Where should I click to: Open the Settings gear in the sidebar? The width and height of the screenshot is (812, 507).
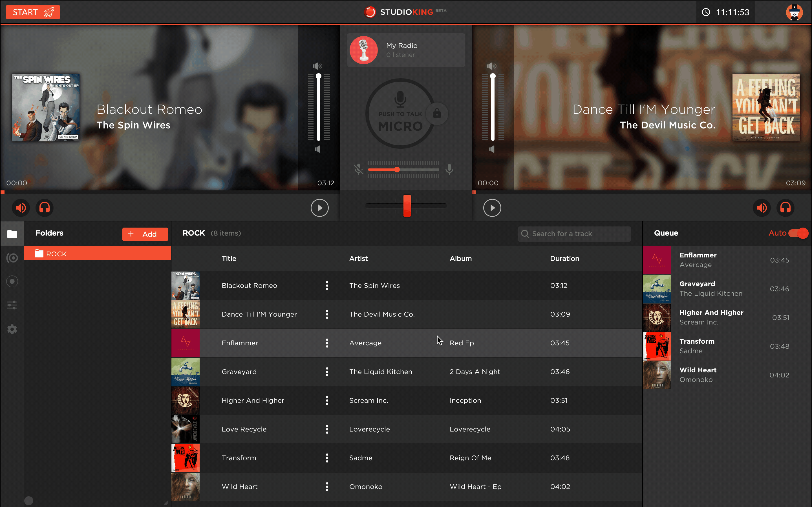coord(12,329)
